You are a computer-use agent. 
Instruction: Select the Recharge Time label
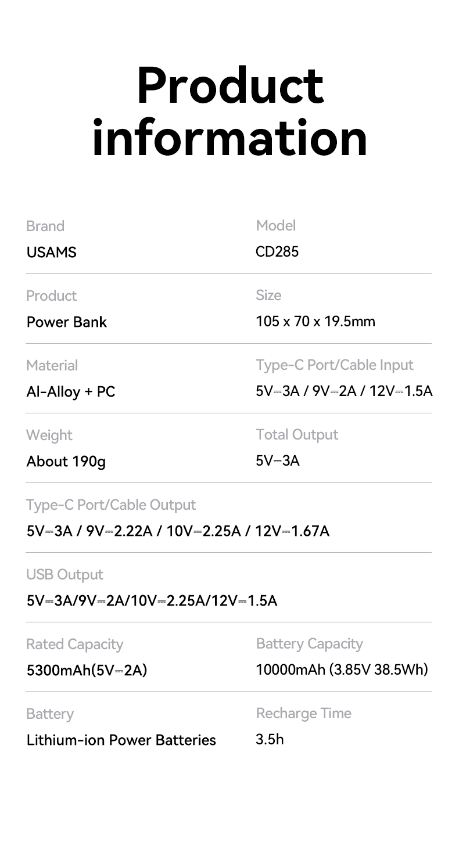click(x=303, y=714)
